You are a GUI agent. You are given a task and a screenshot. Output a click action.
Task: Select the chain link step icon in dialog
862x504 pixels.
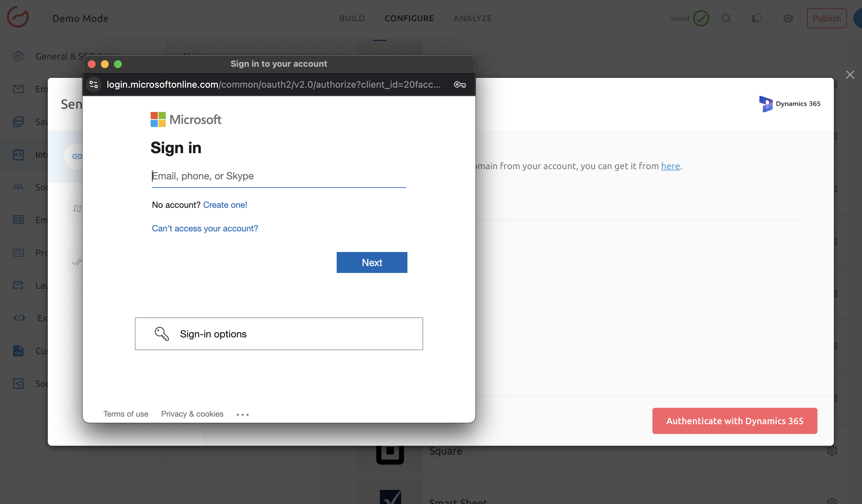click(77, 156)
